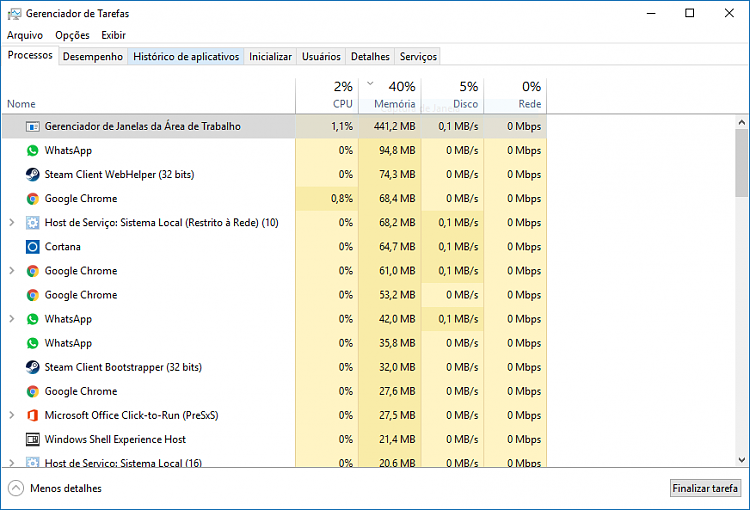Toggle sort arrow above Memória column
This screenshot has height=510, width=750.
point(370,84)
